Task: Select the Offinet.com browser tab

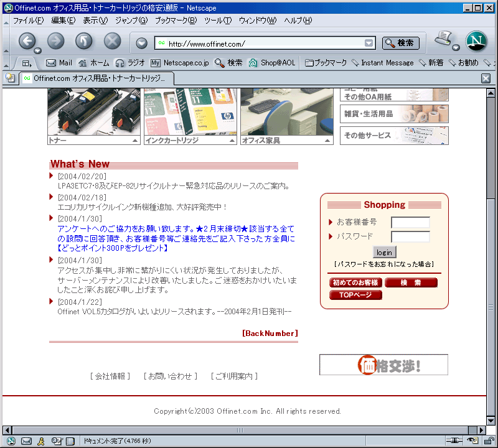Action: coord(96,78)
